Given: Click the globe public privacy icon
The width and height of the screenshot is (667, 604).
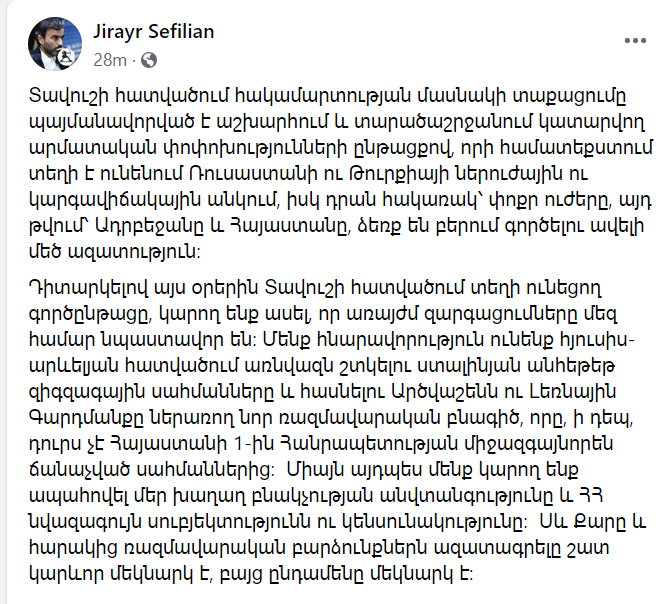Looking at the screenshot, I should pyautogui.click(x=149, y=60).
